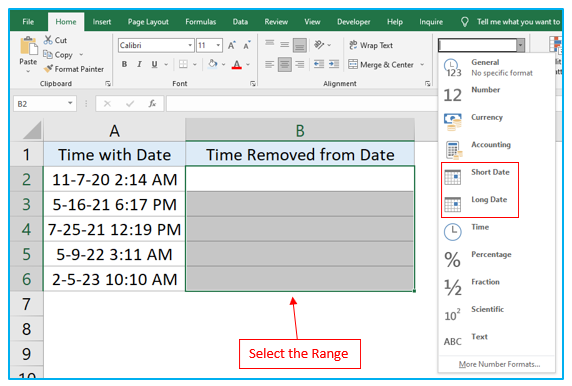
Task: Click the Bottom Align icon
Action: (299, 45)
